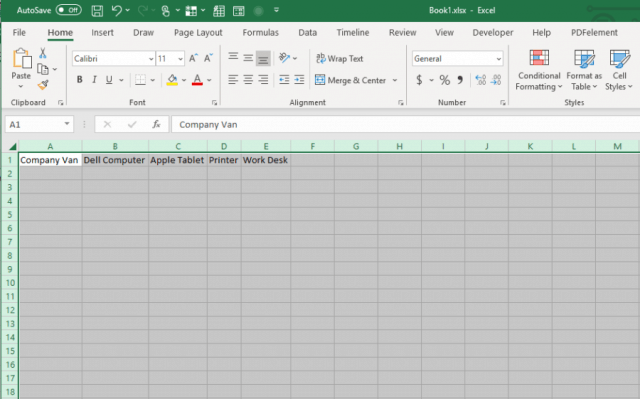Screen dimensions: 640x399
Task: Click the Merge & Center button
Action: point(351,80)
